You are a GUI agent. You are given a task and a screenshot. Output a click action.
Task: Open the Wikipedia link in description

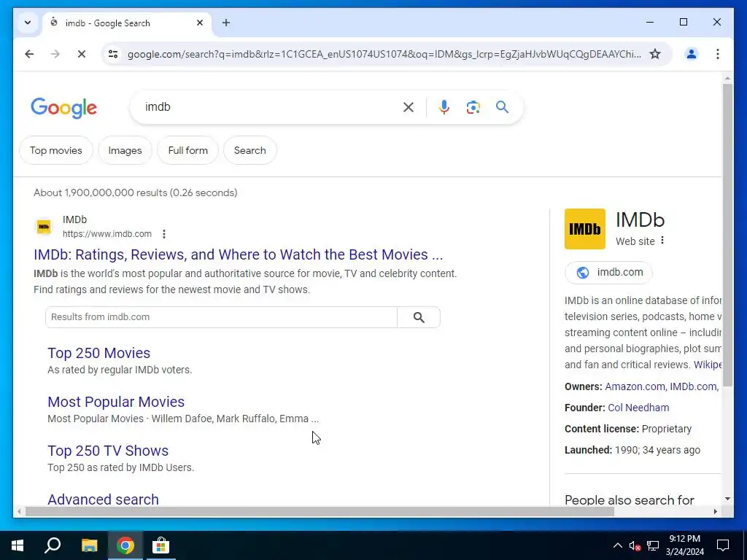pos(708,365)
